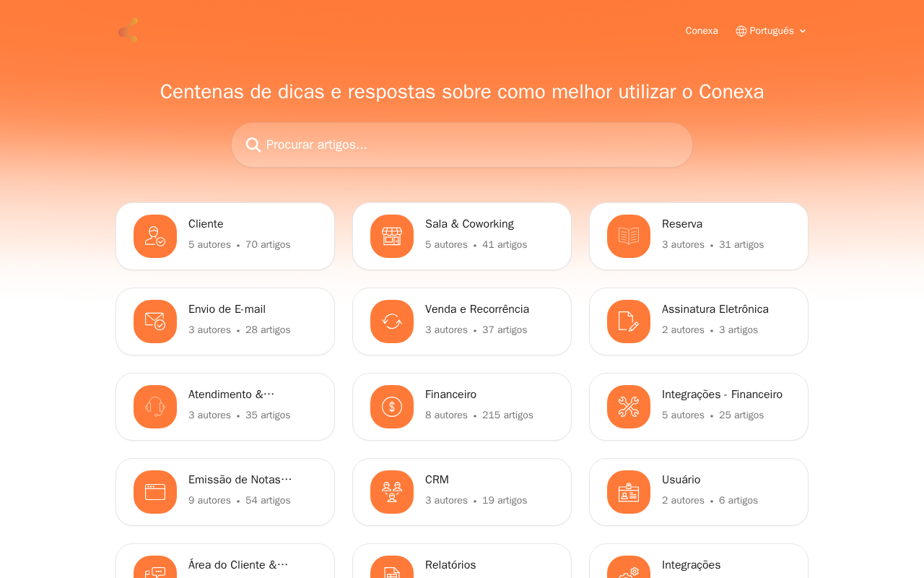
Task: Focus the Procurar artigos search field
Action: click(x=462, y=145)
